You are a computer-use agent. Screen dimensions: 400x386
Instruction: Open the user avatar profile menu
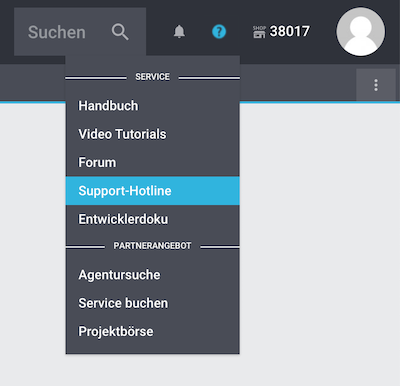[361, 32]
